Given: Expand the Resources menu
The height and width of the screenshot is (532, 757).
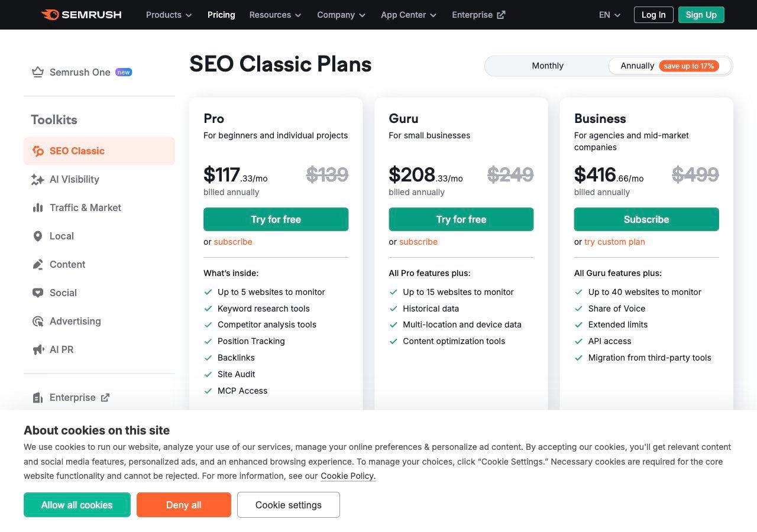Looking at the screenshot, I should point(274,15).
